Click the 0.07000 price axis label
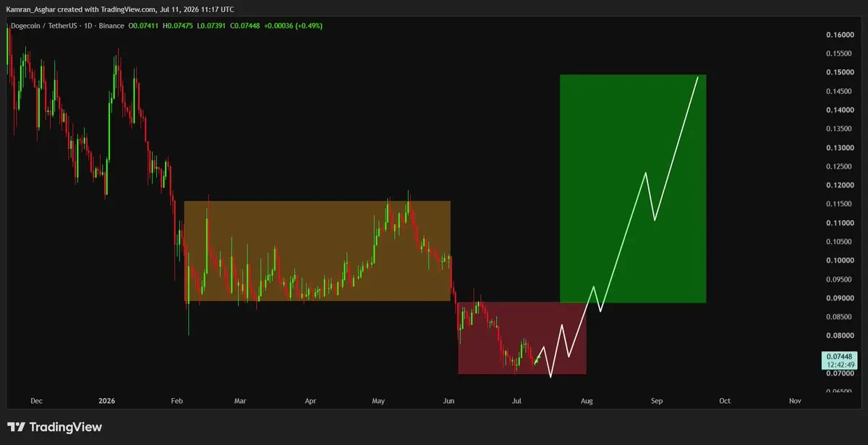 point(839,373)
